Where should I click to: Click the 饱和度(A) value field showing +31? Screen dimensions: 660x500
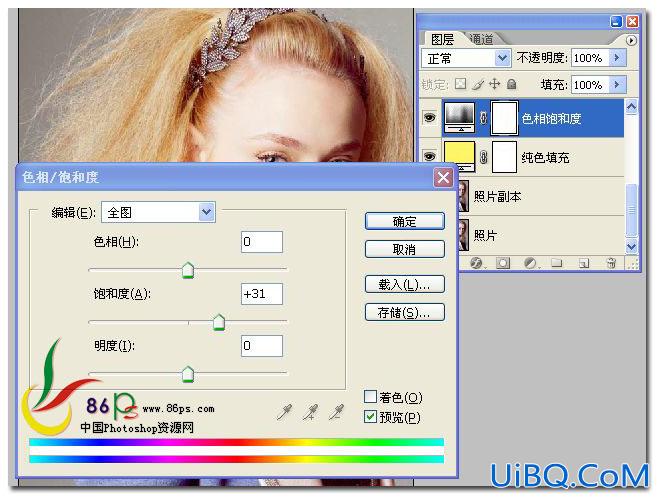(262, 294)
